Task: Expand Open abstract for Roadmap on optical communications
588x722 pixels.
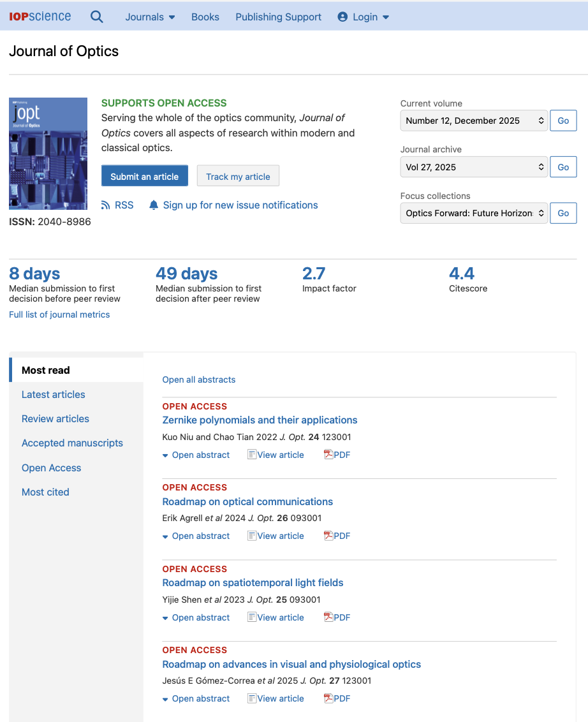Action: click(196, 536)
